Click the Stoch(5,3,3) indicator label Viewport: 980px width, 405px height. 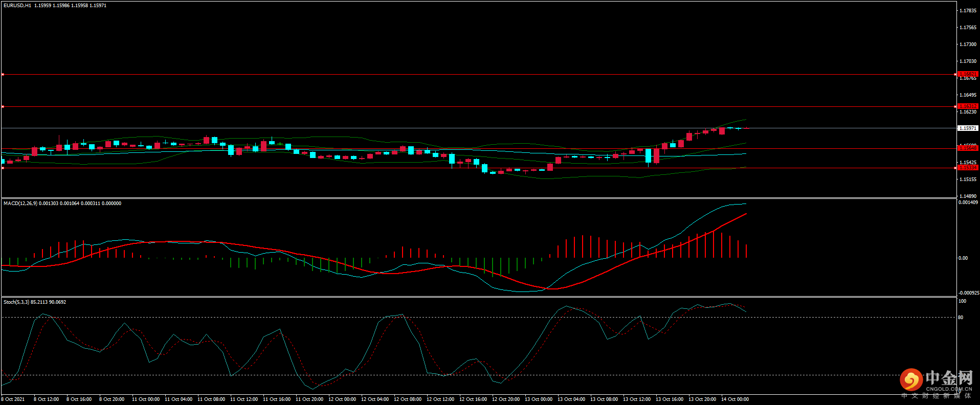point(16,302)
